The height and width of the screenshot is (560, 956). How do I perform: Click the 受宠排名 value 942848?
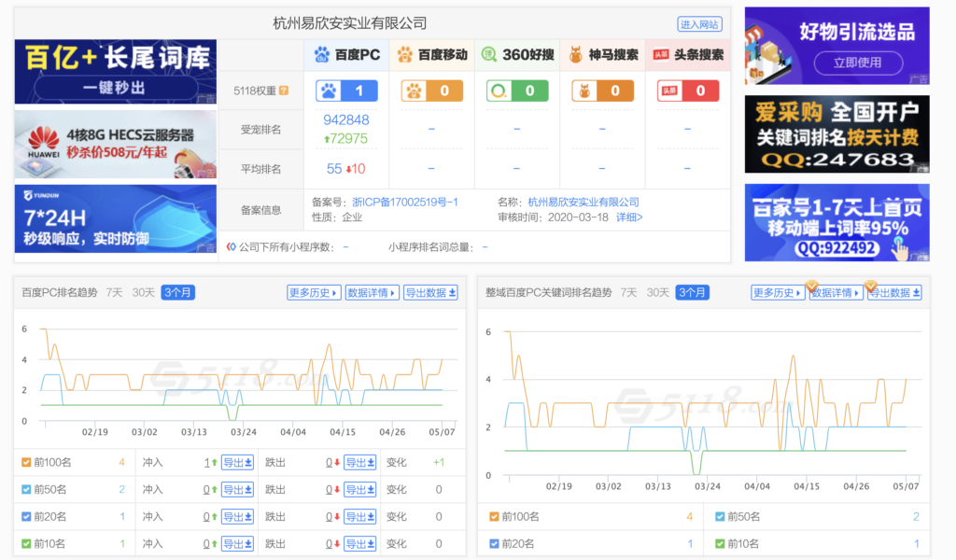[x=346, y=120]
